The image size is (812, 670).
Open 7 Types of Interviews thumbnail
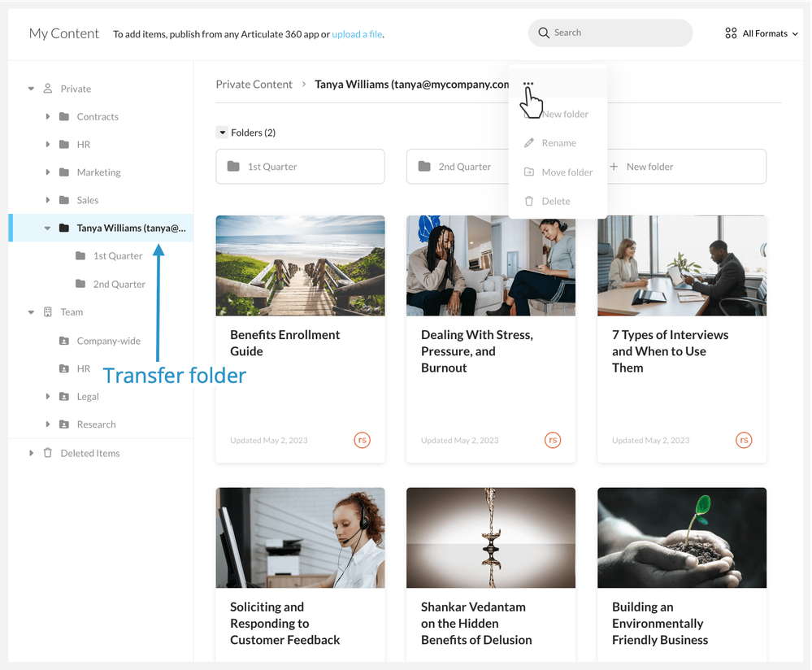(682, 265)
